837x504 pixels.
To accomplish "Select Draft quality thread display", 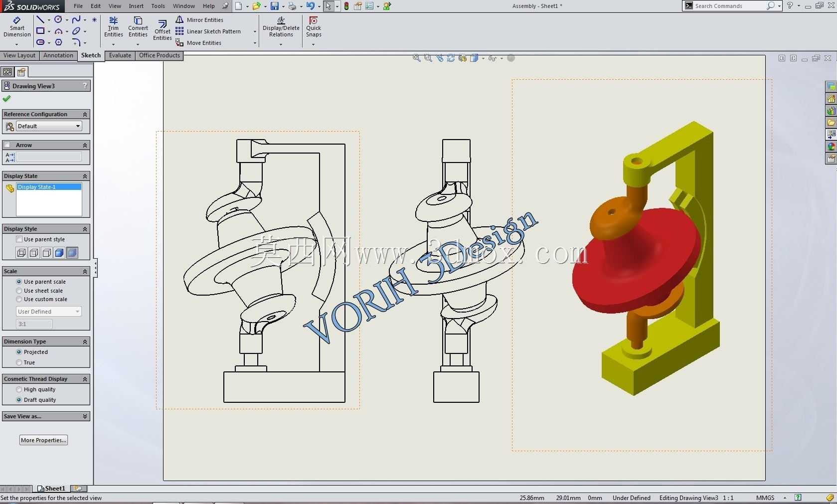I will 19,400.
